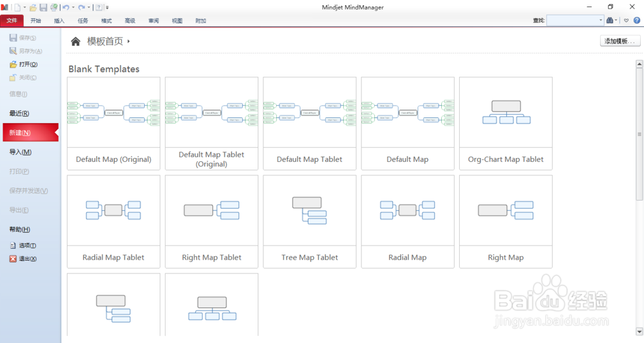Viewport: 644px width, 343px height.
Task: Open the new document dropdown arrow
Action: (x=24, y=7)
